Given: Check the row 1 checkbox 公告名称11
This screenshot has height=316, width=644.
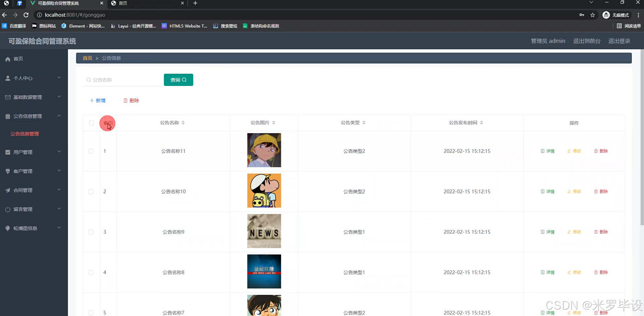Looking at the screenshot, I should [91, 151].
